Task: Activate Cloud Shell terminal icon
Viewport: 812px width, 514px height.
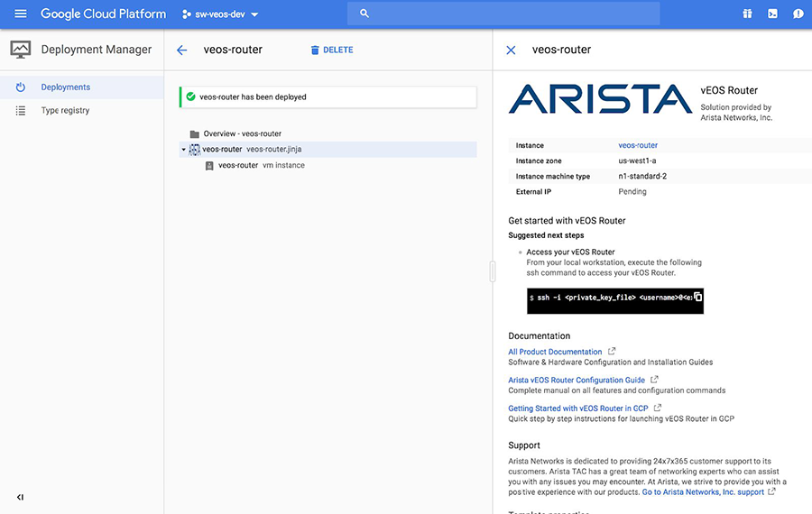Action: pyautogui.click(x=772, y=14)
